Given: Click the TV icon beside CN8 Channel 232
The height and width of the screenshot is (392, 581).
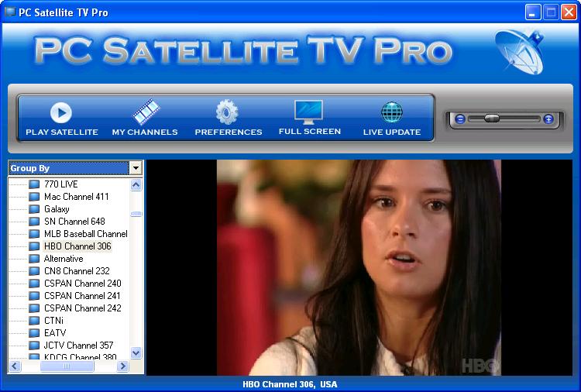Looking at the screenshot, I should pos(34,271).
